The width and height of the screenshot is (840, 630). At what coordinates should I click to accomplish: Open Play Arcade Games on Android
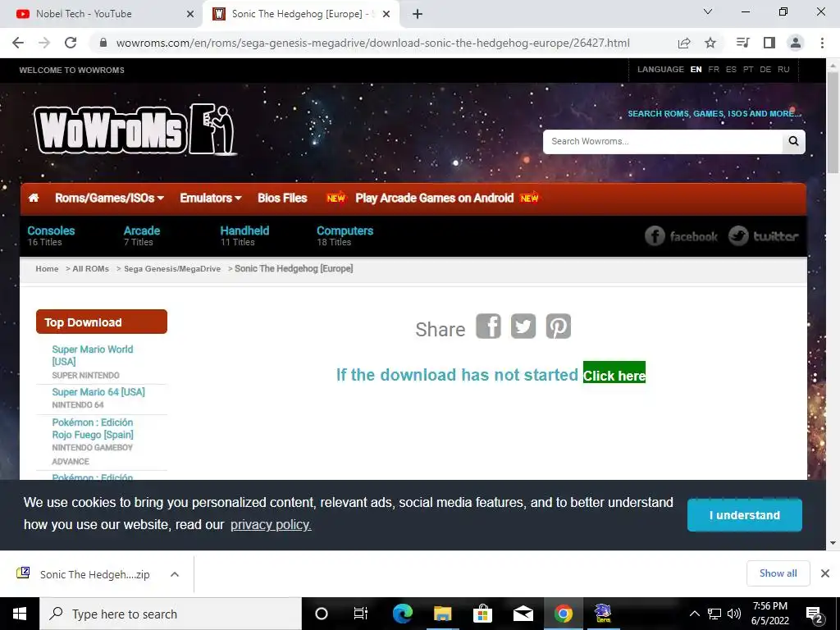pyautogui.click(x=434, y=199)
